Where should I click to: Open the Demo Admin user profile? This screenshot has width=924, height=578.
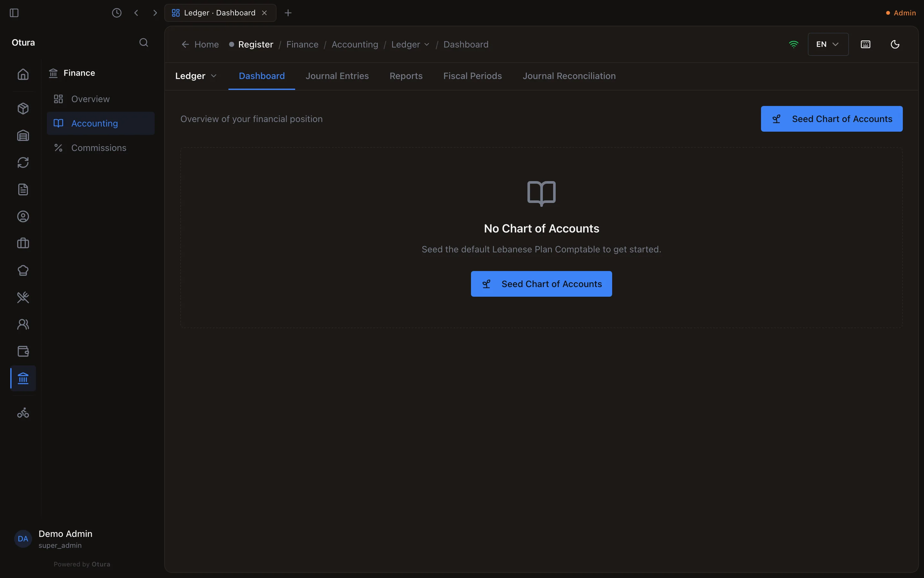[x=54, y=539]
